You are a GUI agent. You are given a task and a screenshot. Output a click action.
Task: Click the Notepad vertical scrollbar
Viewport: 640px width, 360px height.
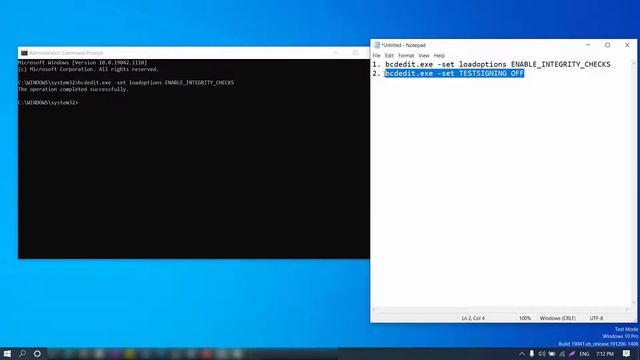[x=633, y=183]
